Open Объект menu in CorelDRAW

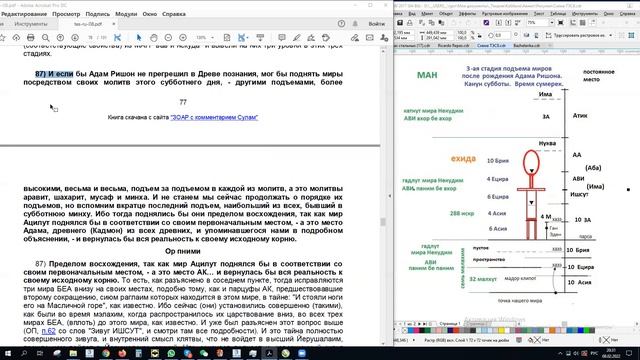[x=446, y=13]
